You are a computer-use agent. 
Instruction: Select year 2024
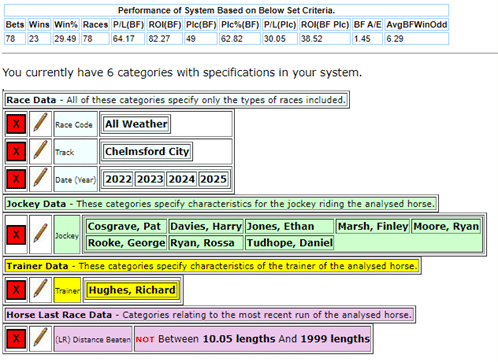[x=182, y=179]
